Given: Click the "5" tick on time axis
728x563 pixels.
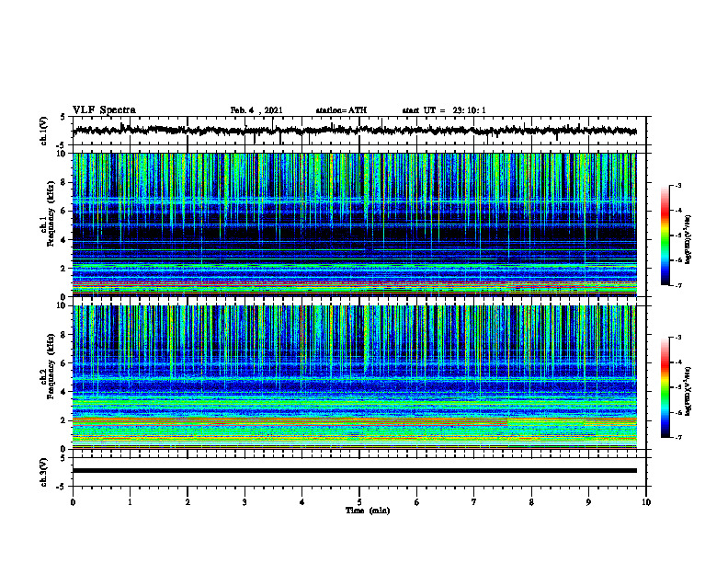Looking at the screenshot, I should coord(359,502).
